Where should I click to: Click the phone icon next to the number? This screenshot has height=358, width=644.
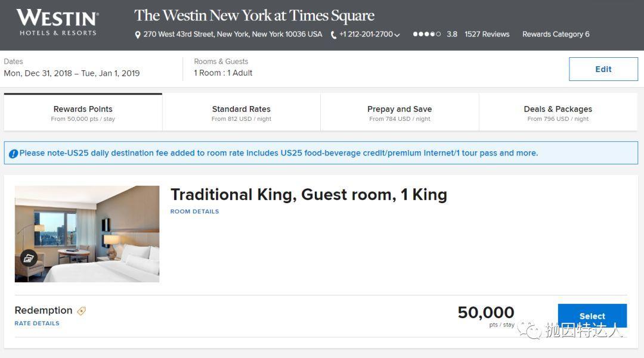point(334,35)
